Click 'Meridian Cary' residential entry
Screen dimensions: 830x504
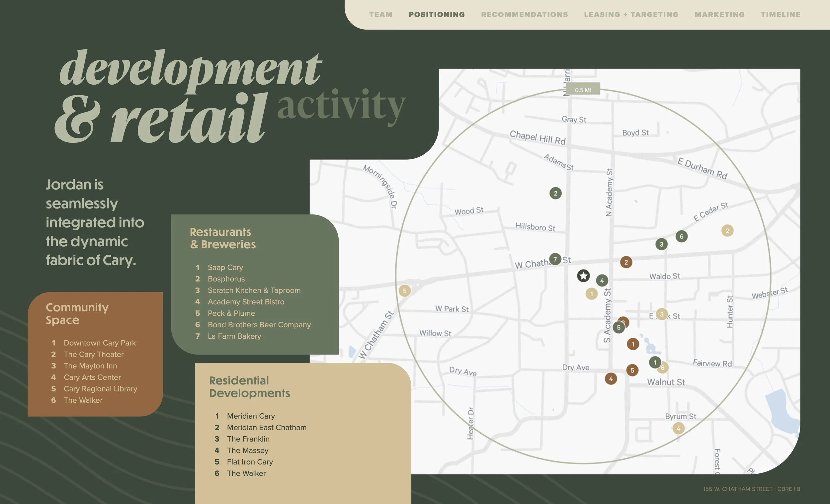tap(251, 416)
